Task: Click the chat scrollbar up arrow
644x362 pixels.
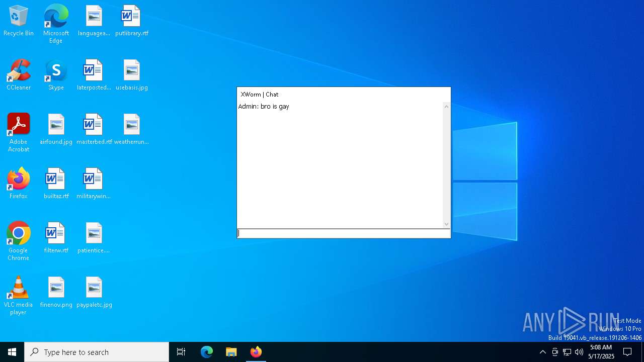Action: click(x=446, y=107)
